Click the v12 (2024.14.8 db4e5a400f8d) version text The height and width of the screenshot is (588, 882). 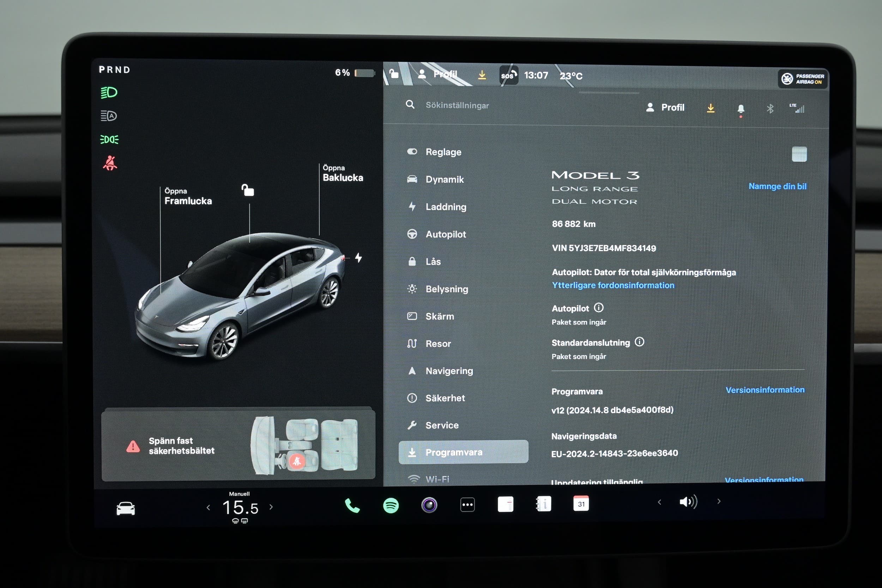coord(612,410)
